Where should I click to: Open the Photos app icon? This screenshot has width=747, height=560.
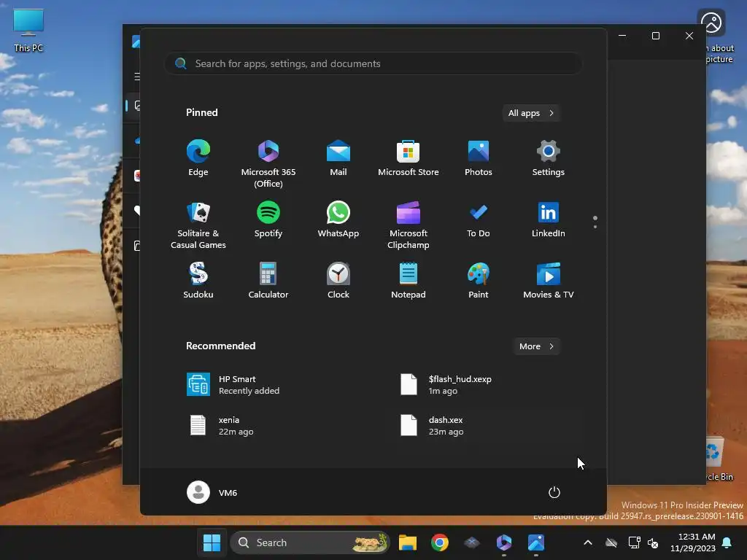[x=479, y=158]
